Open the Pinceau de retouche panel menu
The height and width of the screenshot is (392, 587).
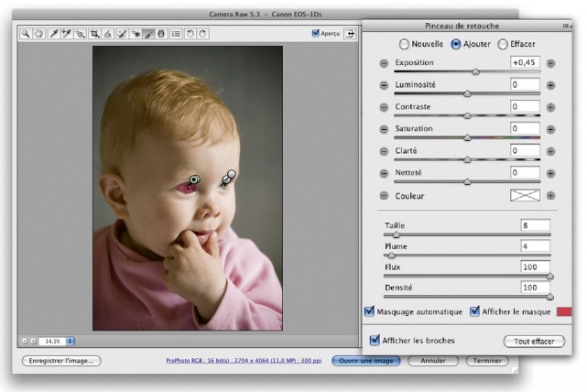coord(566,26)
